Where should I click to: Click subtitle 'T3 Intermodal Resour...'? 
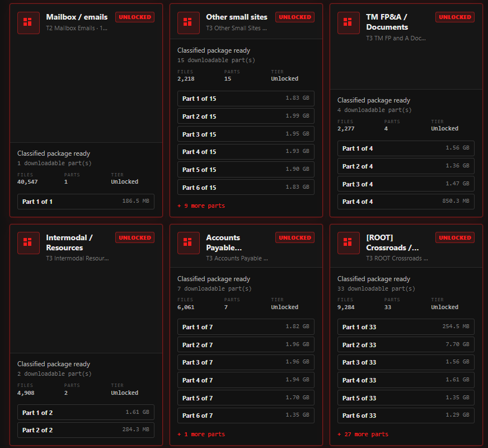tap(77, 258)
